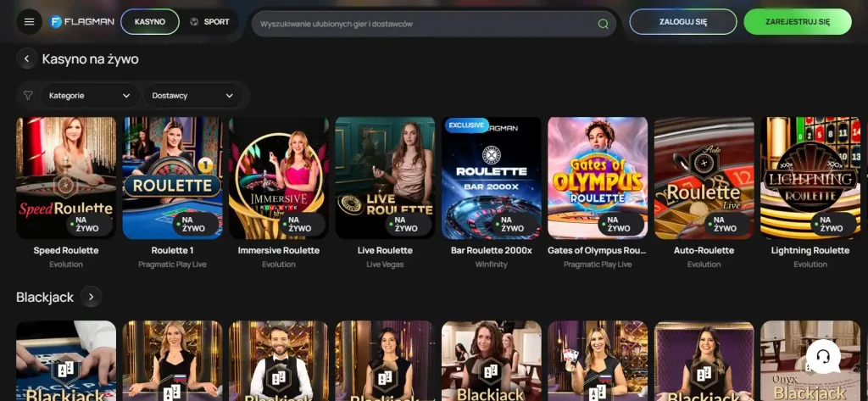Click Winfinity provider label
This screenshot has width=868, height=401.
[x=491, y=265]
